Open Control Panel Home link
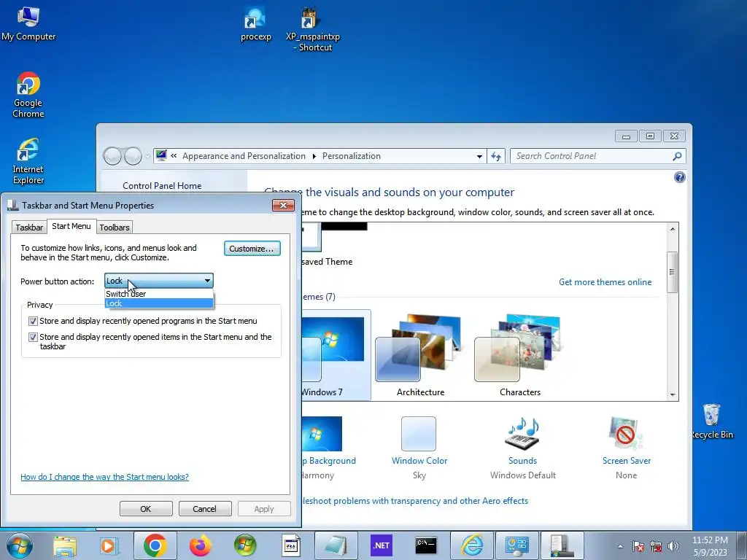Viewport: 747px width, 560px height. point(162,186)
